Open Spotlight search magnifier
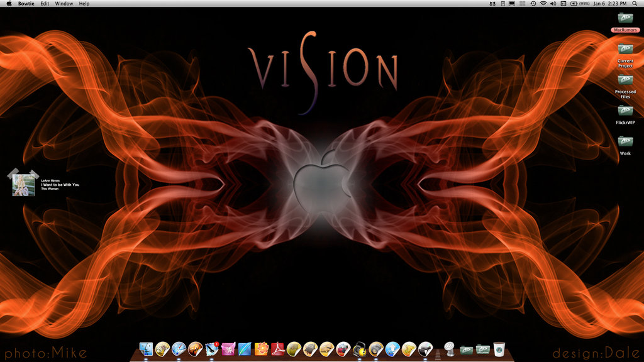This screenshot has height=362, width=644. 635,3
